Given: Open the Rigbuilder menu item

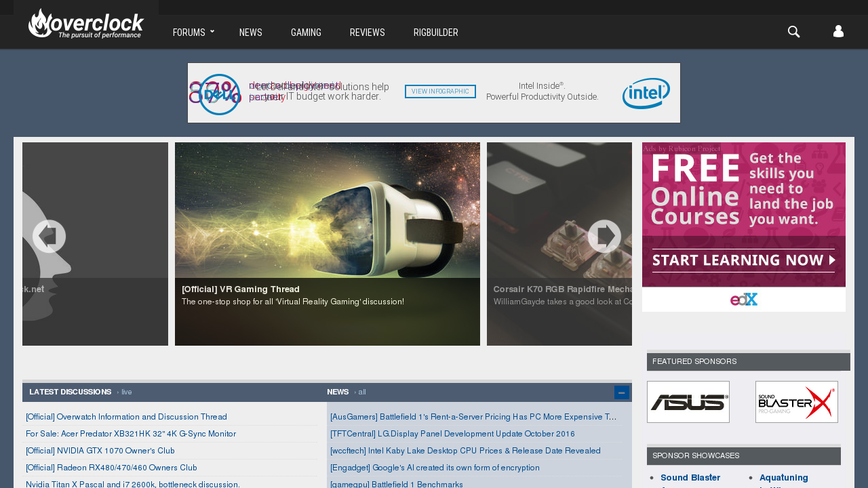Looking at the screenshot, I should click(x=436, y=33).
